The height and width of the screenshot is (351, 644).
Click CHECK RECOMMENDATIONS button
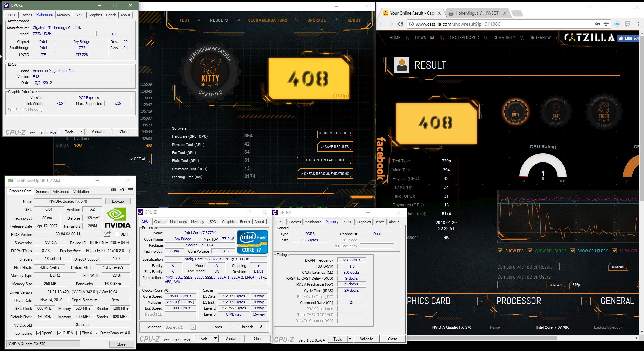click(x=325, y=174)
